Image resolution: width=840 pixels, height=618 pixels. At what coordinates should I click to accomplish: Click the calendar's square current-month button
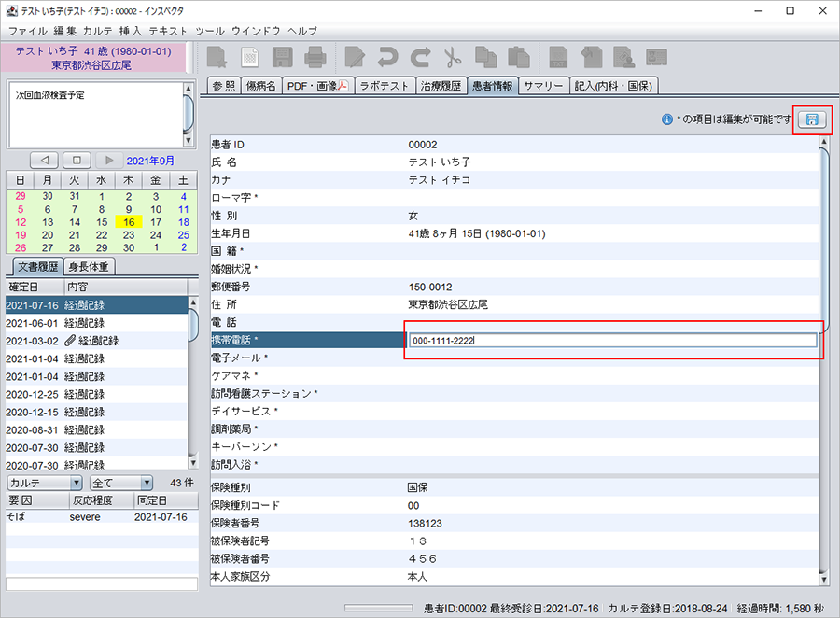click(x=77, y=160)
